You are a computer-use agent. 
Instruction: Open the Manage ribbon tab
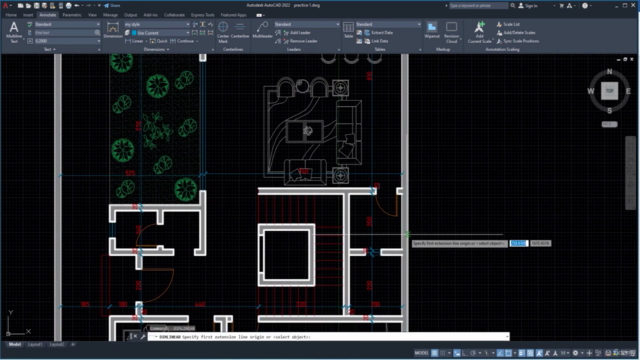click(110, 15)
